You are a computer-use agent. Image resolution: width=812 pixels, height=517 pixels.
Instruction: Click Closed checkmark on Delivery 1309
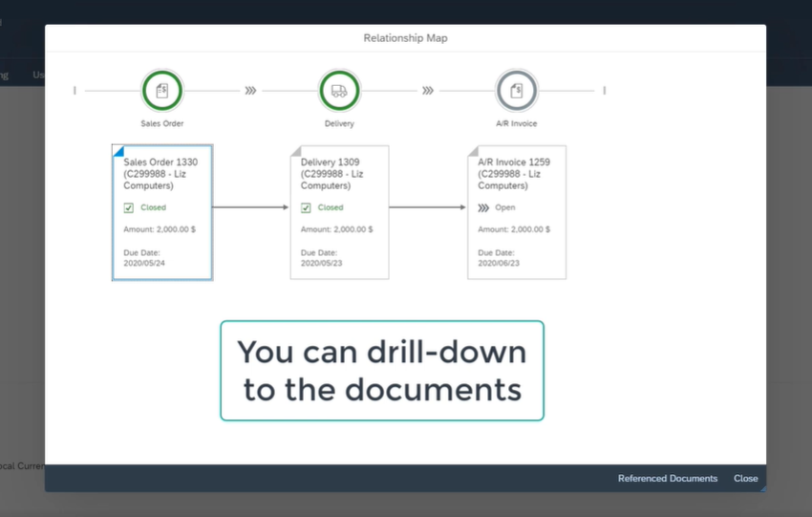pyautogui.click(x=306, y=207)
